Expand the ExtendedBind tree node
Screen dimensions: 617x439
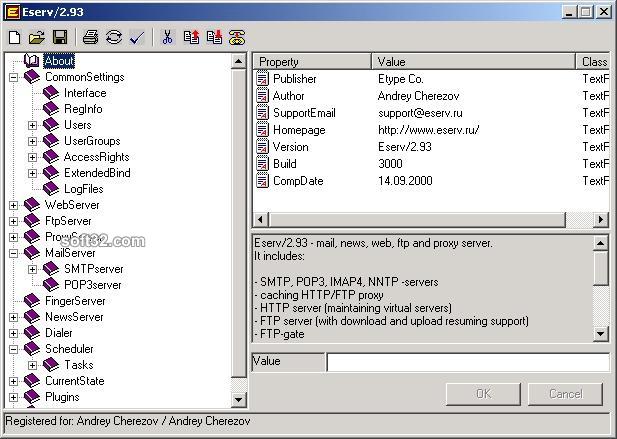pos(32,173)
